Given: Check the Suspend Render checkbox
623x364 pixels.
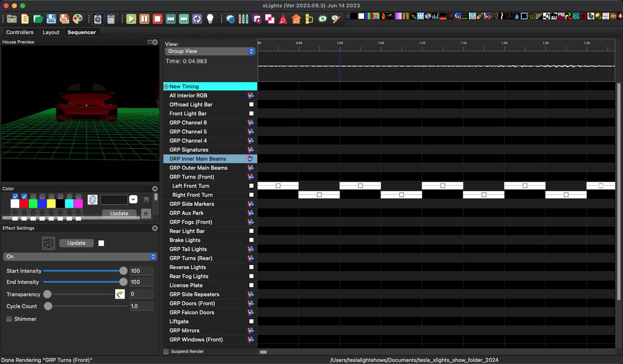Looking at the screenshot, I should [166, 352].
